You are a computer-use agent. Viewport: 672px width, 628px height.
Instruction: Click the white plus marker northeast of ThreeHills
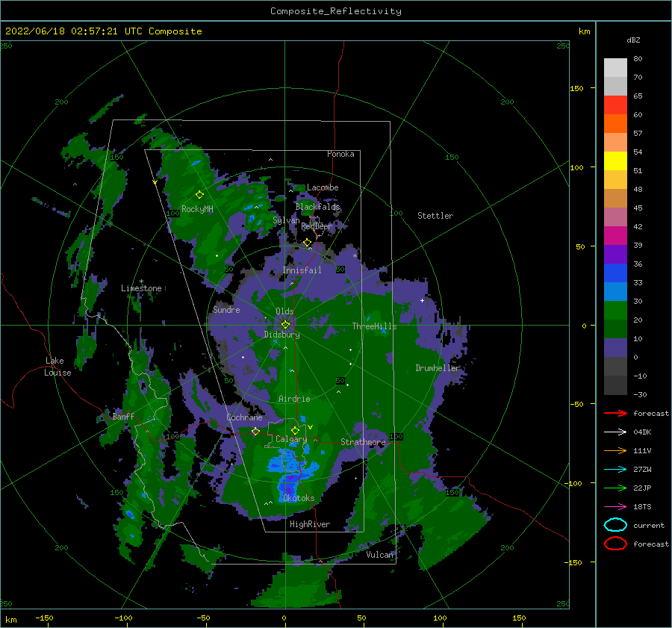(422, 300)
